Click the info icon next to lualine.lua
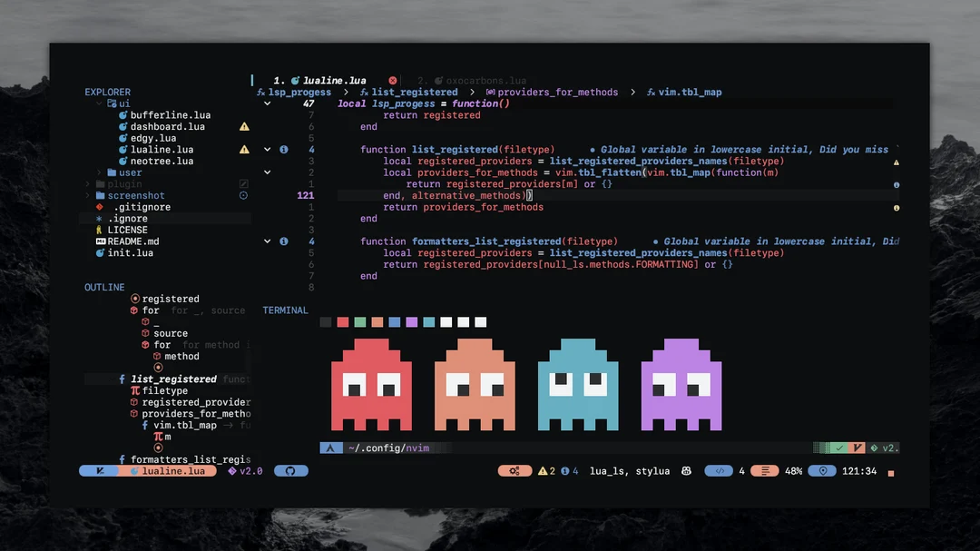 pyautogui.click(x=283, y=149)
